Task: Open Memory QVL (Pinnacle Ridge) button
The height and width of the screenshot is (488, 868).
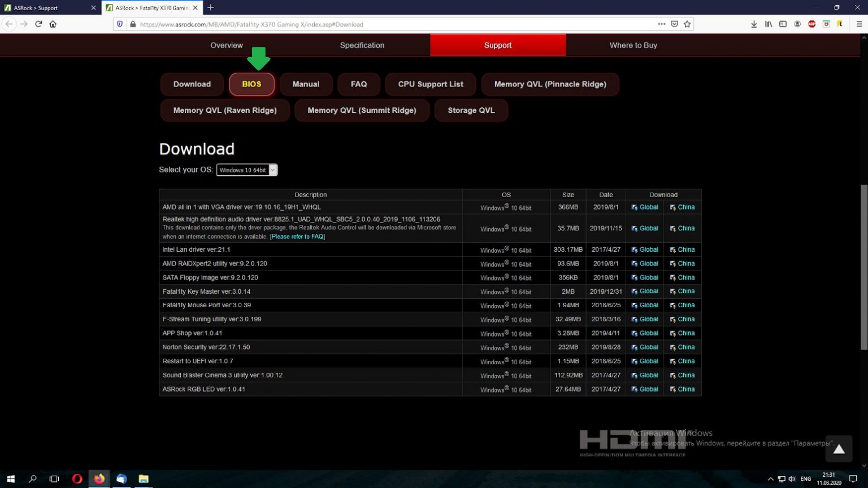Action: pos(550,84)
